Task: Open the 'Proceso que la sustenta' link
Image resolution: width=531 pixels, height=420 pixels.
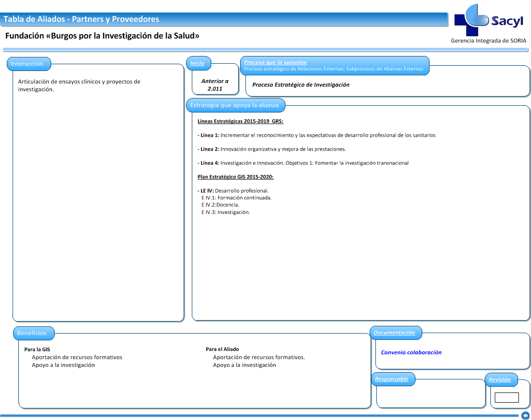Action: point(275,62)
